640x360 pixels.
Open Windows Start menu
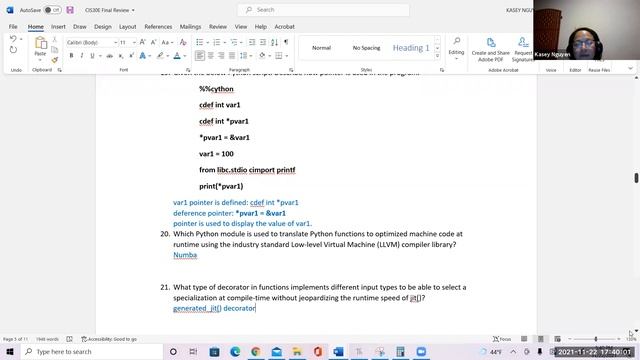pos(10,351)
